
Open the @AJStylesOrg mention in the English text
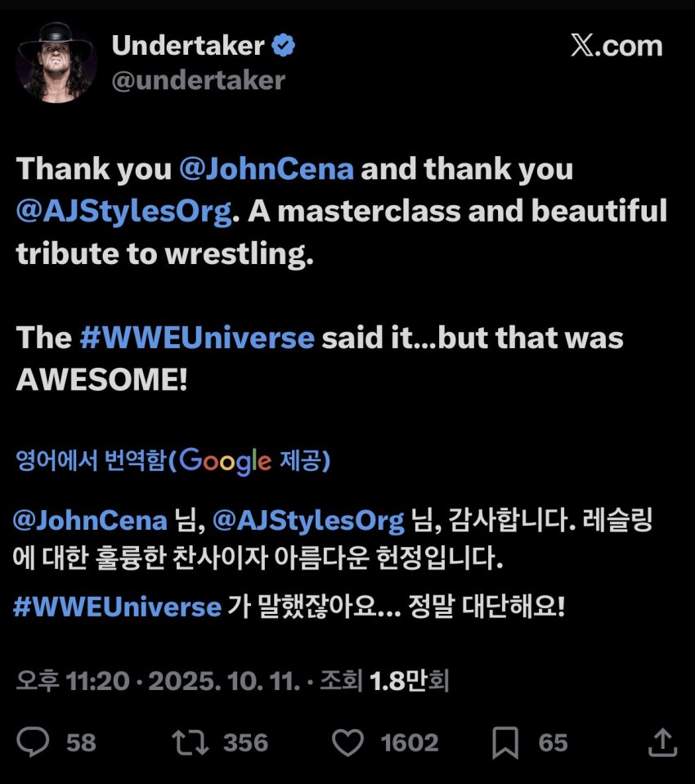click(x=123, y=211)
